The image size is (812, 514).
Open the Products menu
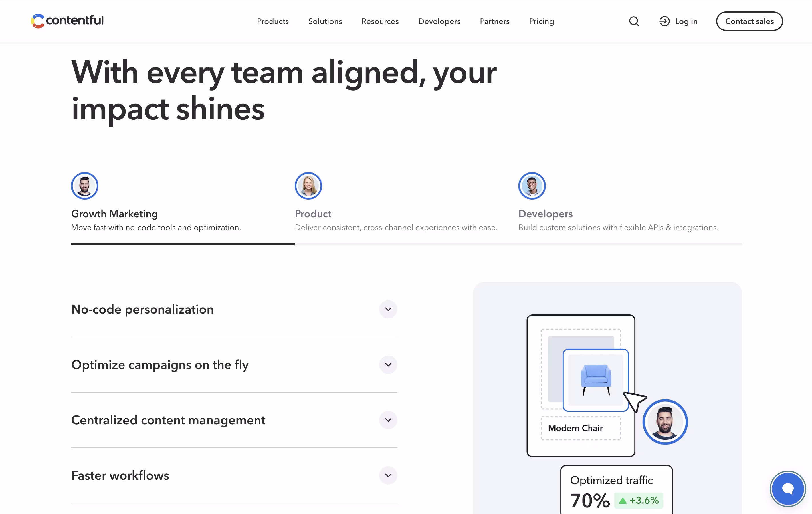[x=273, y=21]
